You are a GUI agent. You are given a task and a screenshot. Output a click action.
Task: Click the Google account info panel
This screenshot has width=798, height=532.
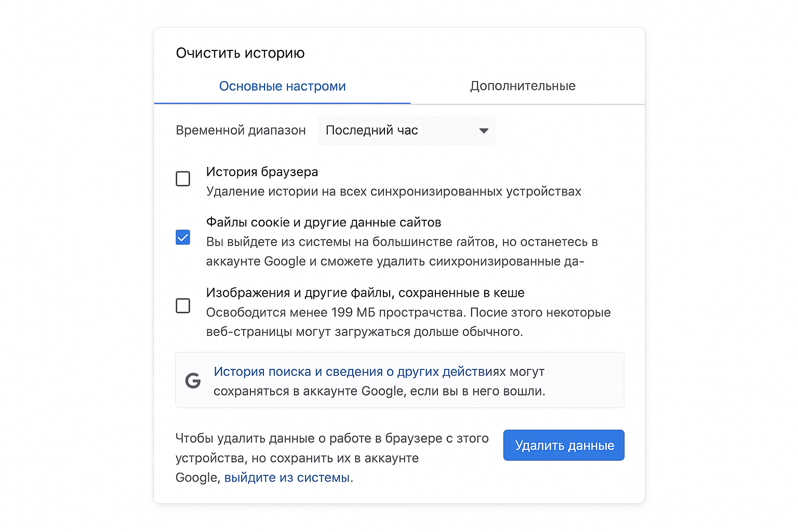click(399, 380)
